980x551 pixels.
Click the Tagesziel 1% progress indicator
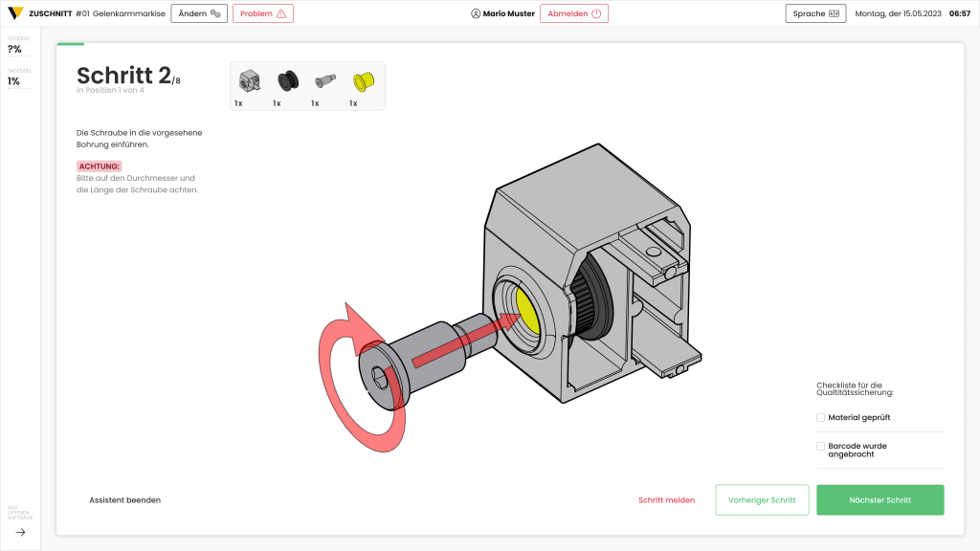19,80
